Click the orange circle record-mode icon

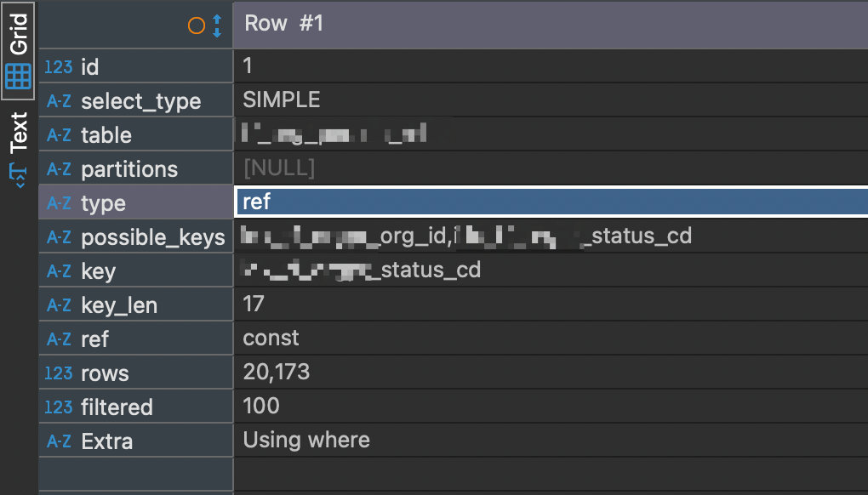(197, 26)
